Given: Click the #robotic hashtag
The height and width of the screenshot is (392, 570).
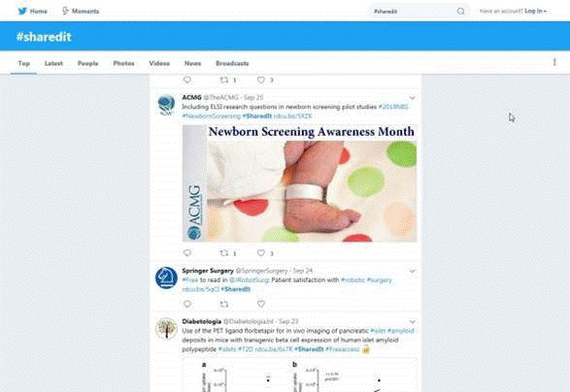Looking at the screenshot, I should click(352, 279).
